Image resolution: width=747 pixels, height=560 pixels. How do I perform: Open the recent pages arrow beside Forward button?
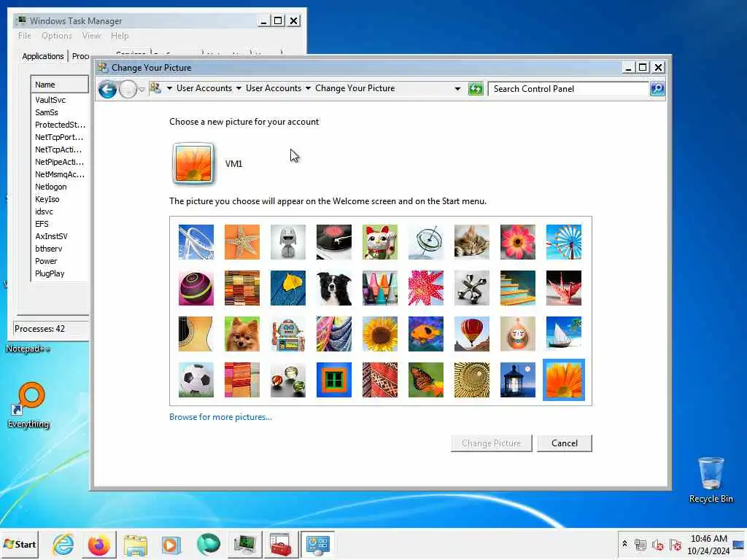tap(142, 90)
